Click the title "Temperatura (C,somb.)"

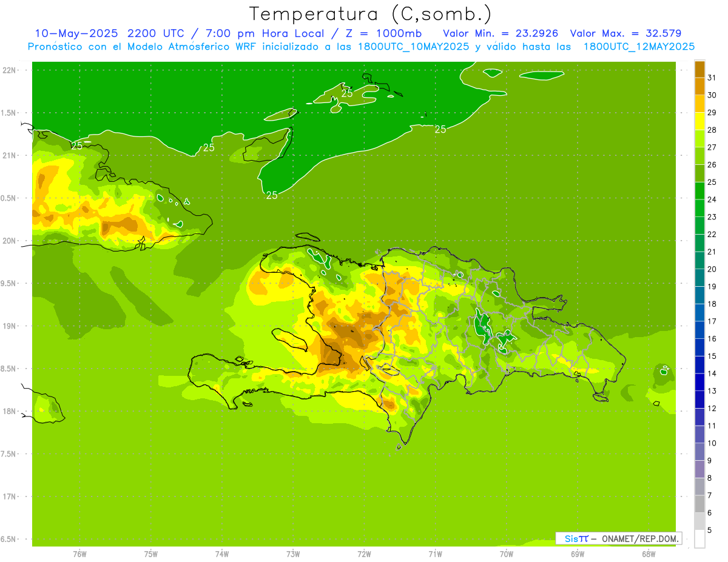[371, 14]
